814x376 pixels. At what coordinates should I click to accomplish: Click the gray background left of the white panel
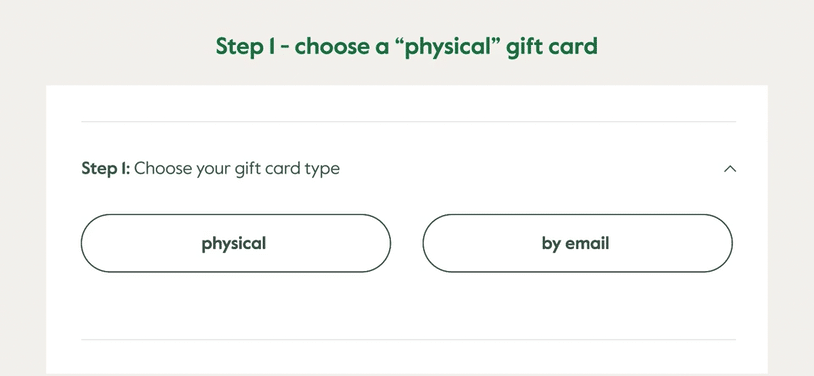(x=23, y=229)
